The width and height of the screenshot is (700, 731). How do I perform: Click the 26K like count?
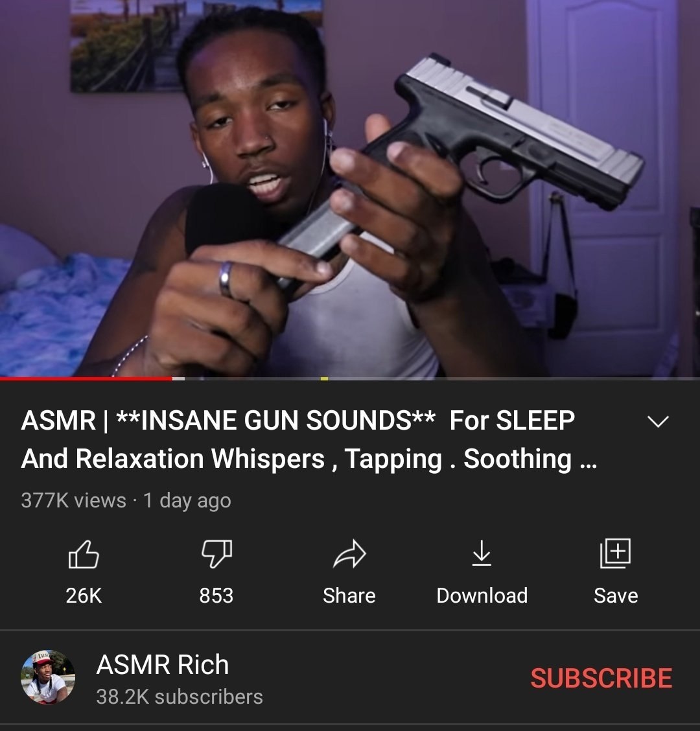pyautogui.click(x=84, y=596)
